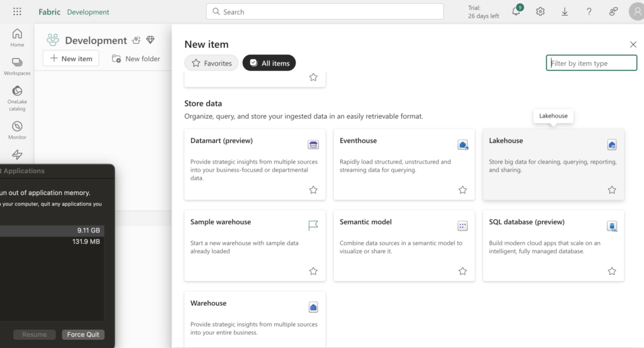
Task: Open Home in the left sidebar
Action: point(17,38)
